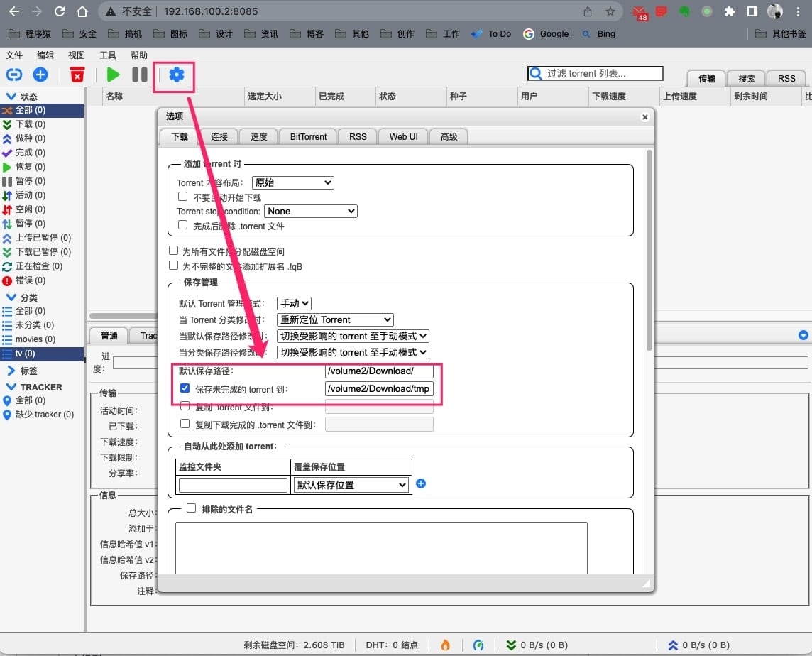Switch to the BitTorrent options tab
Viewport: 812px width, 656px height.
308,136
